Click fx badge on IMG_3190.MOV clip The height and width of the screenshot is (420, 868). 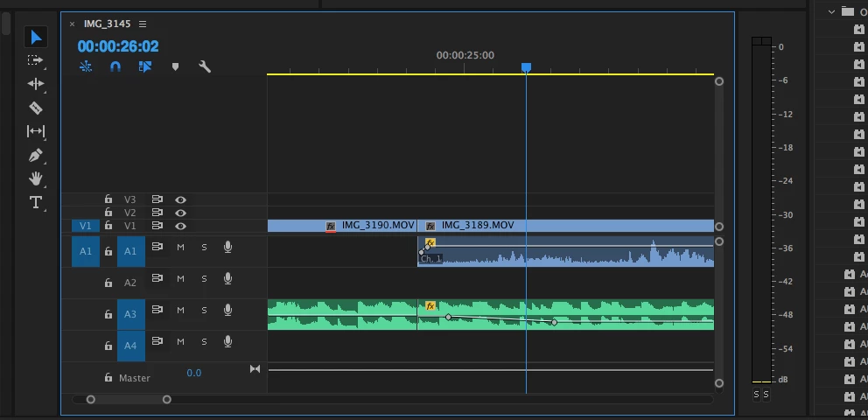coord(331,227)
